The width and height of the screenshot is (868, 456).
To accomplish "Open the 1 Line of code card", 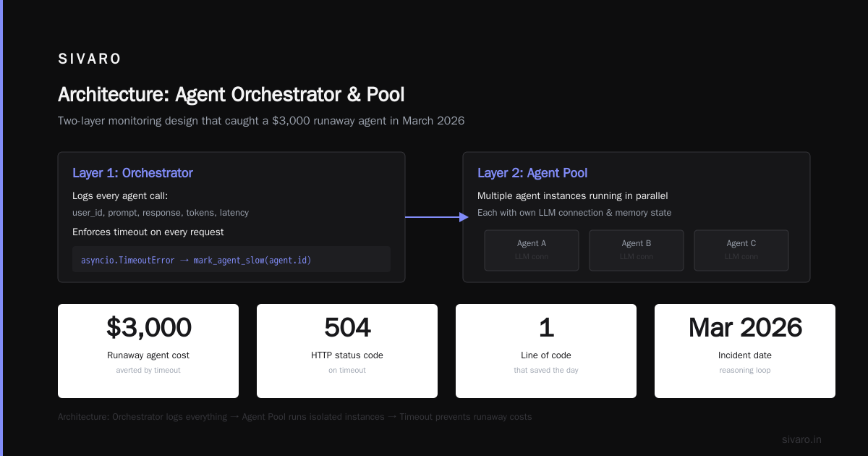I will pos(546,351).
